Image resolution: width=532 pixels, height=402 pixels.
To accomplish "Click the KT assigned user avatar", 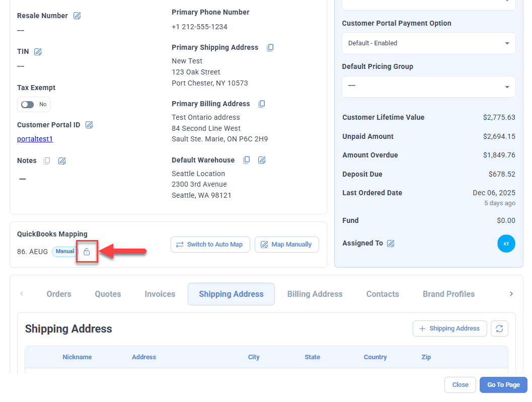I will point(506,244).
